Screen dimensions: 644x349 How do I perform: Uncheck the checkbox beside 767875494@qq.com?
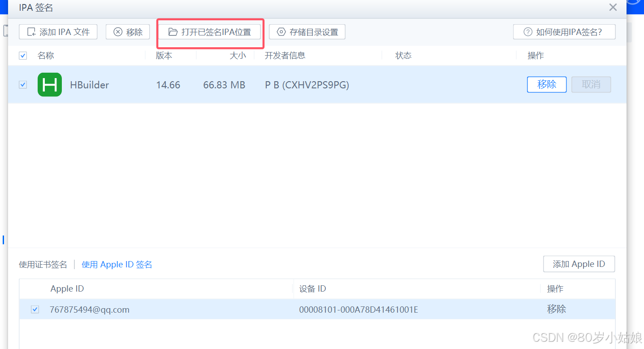pos(35,309)
